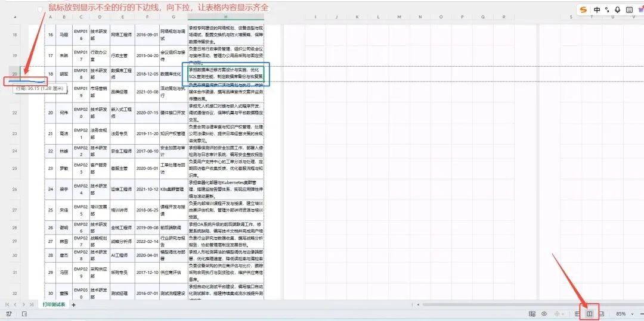The width and height of the screenshot is (644, 321).
Task: Go to next sheet arrow
Action: click(23, 304)
